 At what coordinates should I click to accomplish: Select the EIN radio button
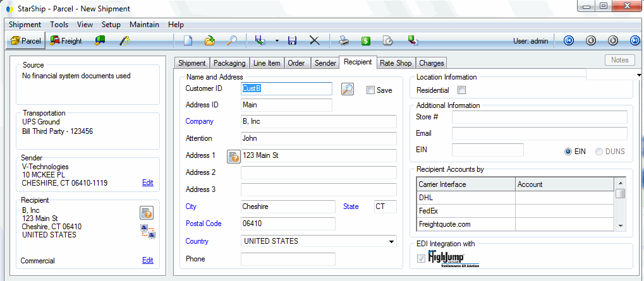click(x=568, y=152)
